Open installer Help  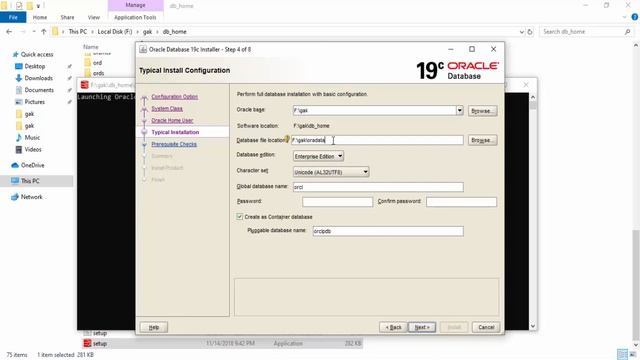[x=154, y=327]
